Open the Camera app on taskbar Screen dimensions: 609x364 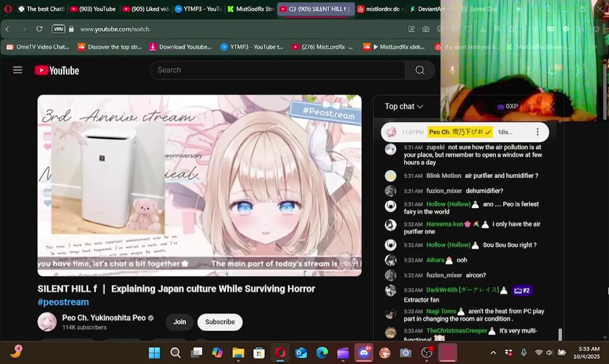point(406,352)
